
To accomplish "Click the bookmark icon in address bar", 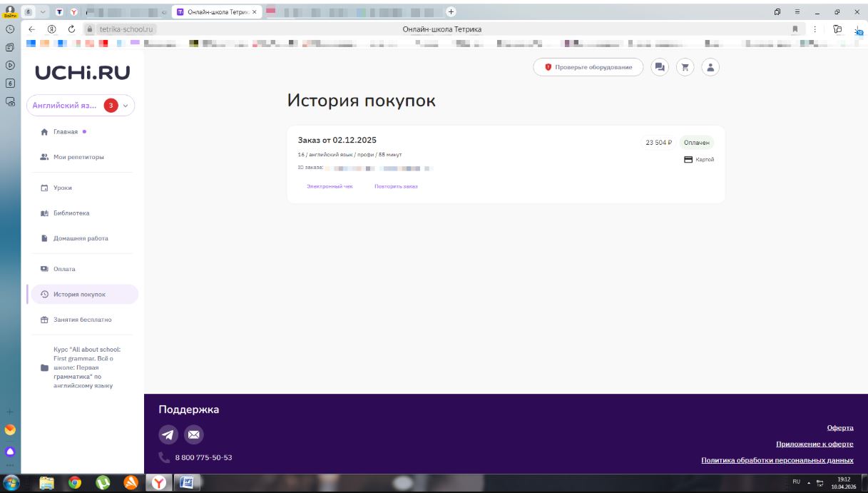I will 795,29.
